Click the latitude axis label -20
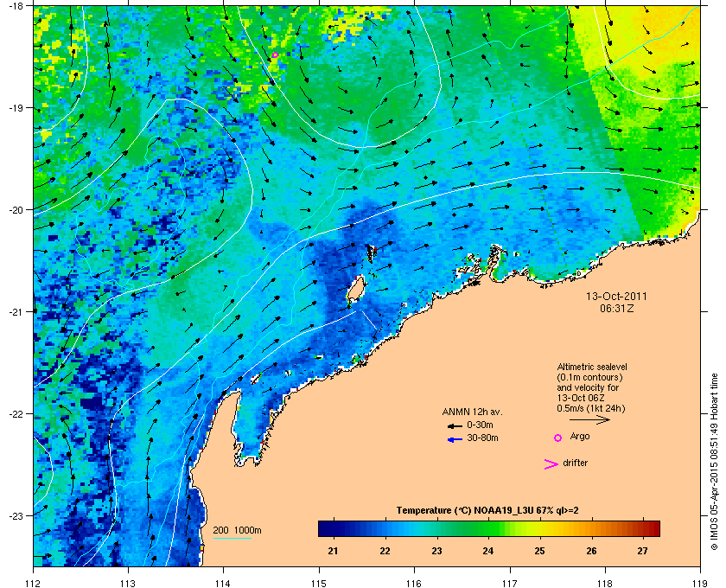Image resolution: width=726 pixels, height=588 pixels. 16,210
